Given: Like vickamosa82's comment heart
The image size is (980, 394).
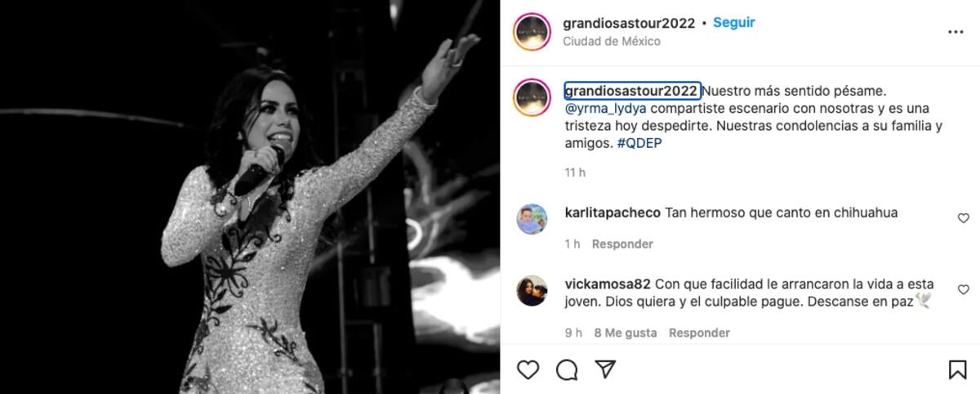Looking at the screenshot, I should click(x=963, y=289).
